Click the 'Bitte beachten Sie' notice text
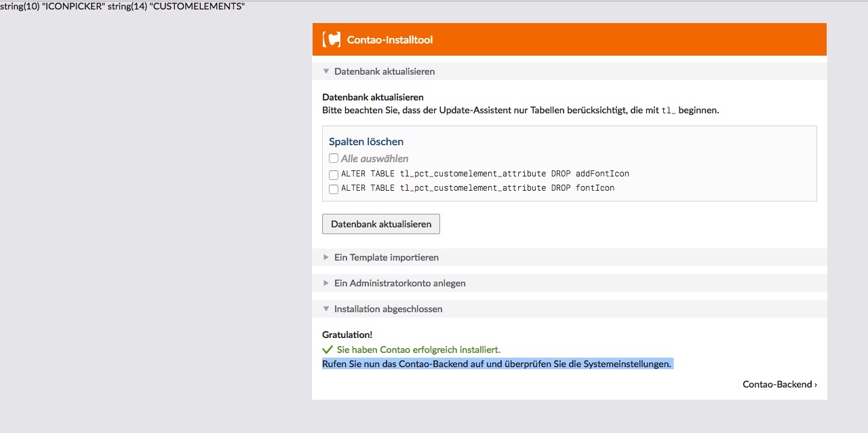The height and width of the screenshot is (433, 868). click(521, 110)
